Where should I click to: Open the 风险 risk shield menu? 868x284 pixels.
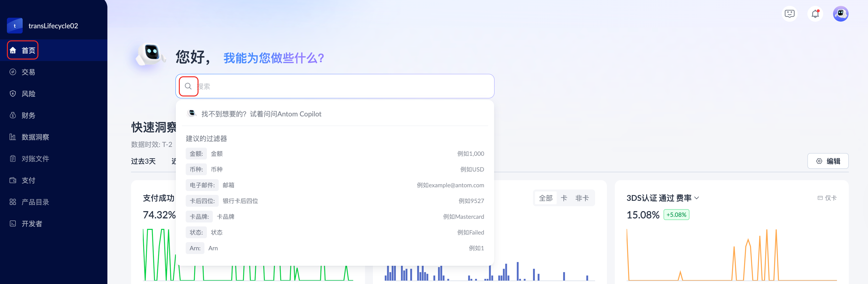28,94
